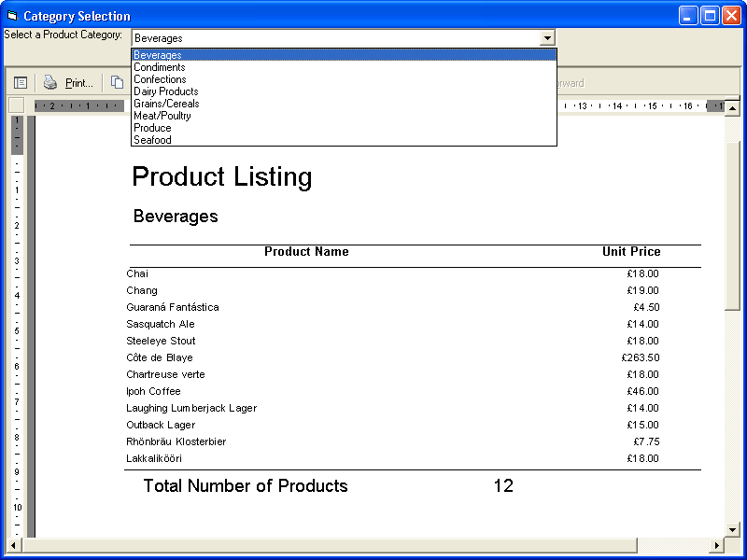The image size is (747, 560).
Task: Click Total Number of Products label
Action: click(246, 485)
